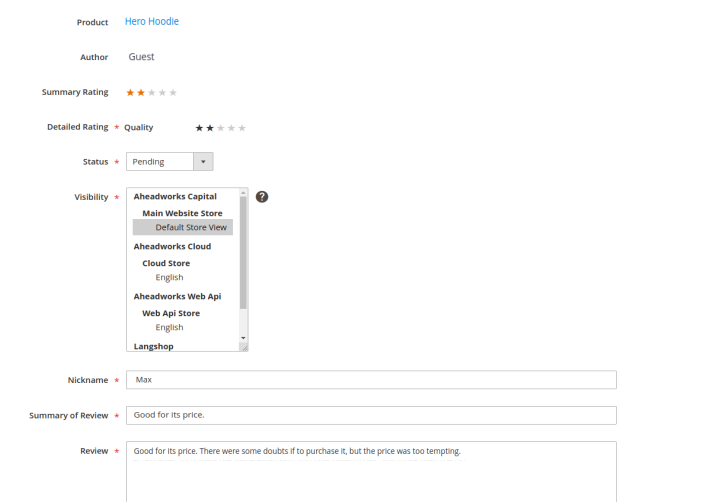
Task: Click the Visibility list scroll up arrow
Action: [243, 193]
